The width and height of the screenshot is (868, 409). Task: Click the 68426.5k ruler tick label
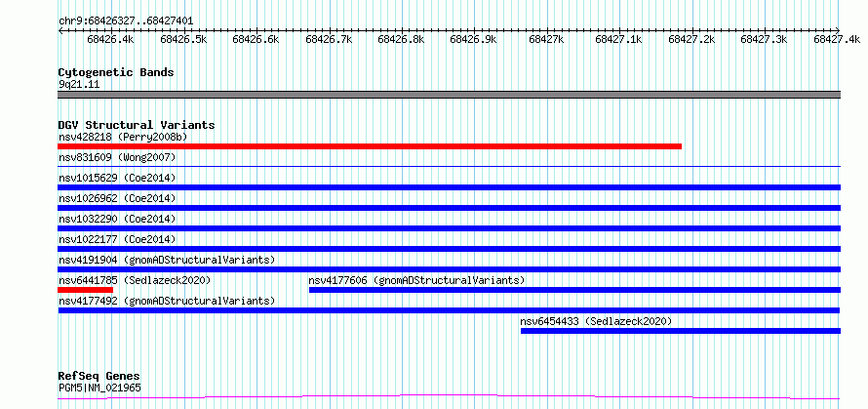[x=183, y=39]
